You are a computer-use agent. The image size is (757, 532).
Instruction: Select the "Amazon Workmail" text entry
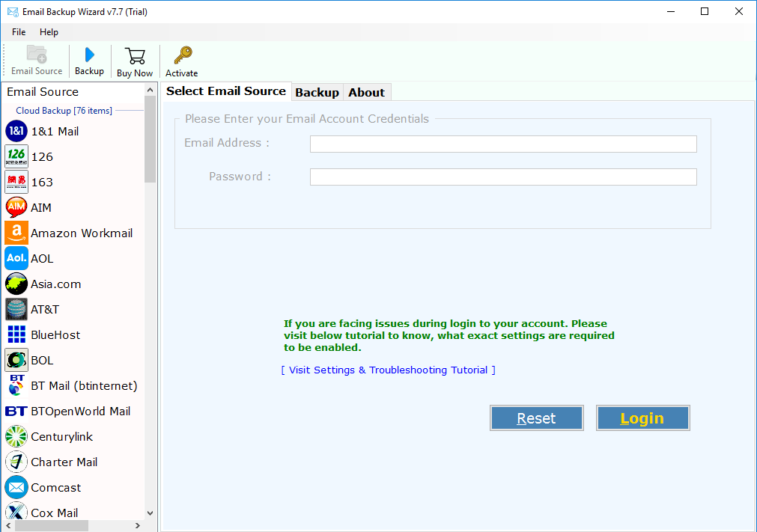[x=82, y=233]
